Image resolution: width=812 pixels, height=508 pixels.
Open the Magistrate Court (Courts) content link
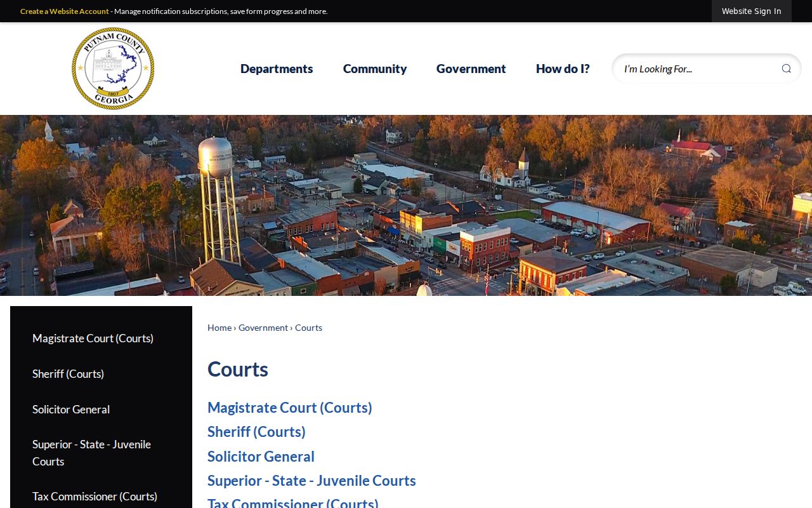290,408
